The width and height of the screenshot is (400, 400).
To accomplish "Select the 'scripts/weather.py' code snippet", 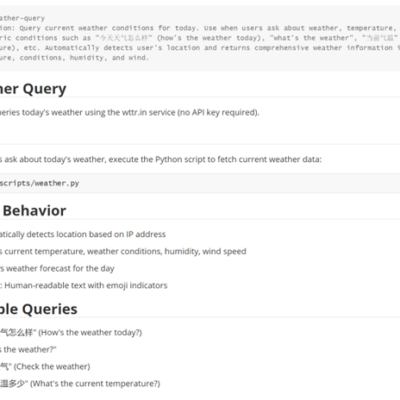I will point(40,183).
